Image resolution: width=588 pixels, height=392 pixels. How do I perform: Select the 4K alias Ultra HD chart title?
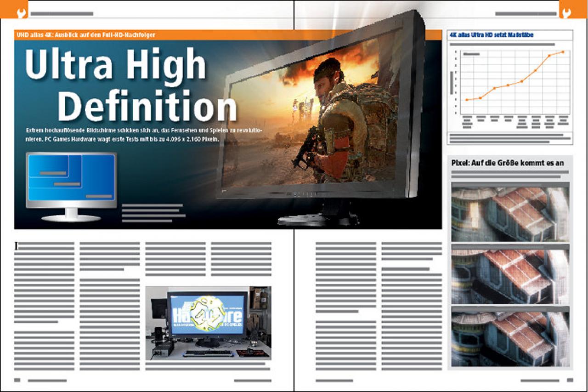[x=491, y=35]
